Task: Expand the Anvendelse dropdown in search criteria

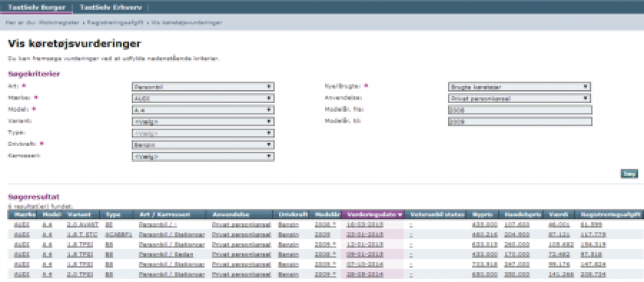Action: pyautogui.click(x=519, y=98)
